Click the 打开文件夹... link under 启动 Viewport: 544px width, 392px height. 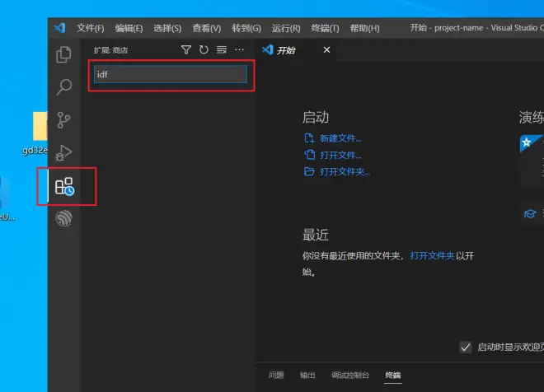tap(345, 171)
